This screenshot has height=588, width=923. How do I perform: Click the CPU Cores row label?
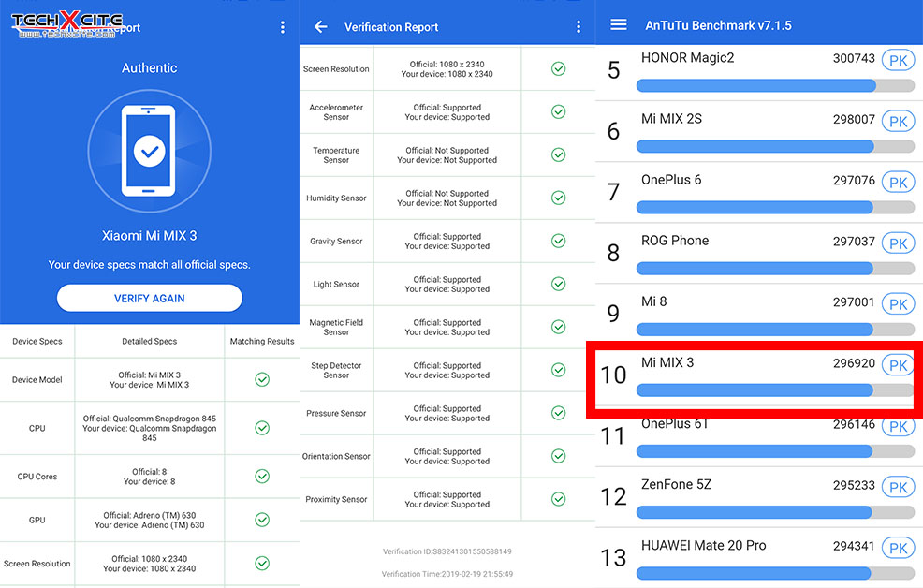pyautogui.click(x=37, y=477)
